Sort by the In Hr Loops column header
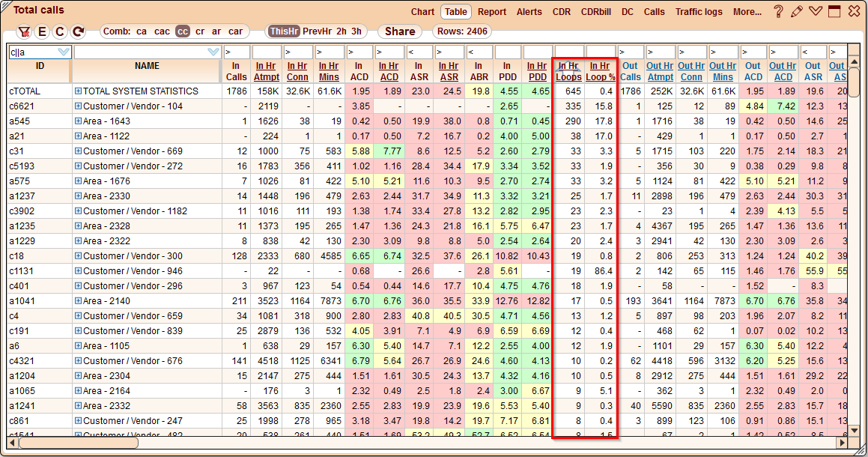Image resolution: width=868 pixels, height=457 pixels. 569,71
